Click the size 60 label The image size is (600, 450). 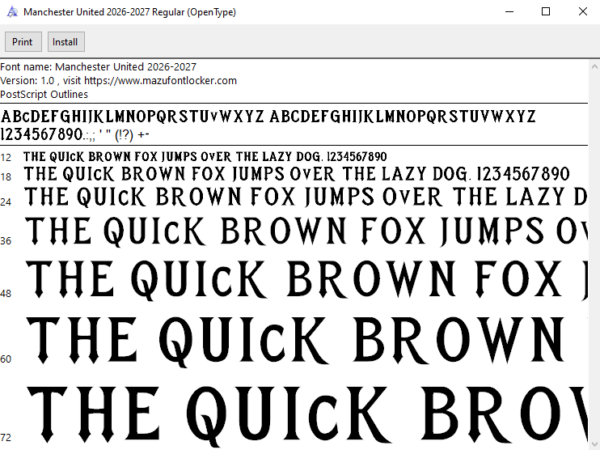(x=6, y=359)
